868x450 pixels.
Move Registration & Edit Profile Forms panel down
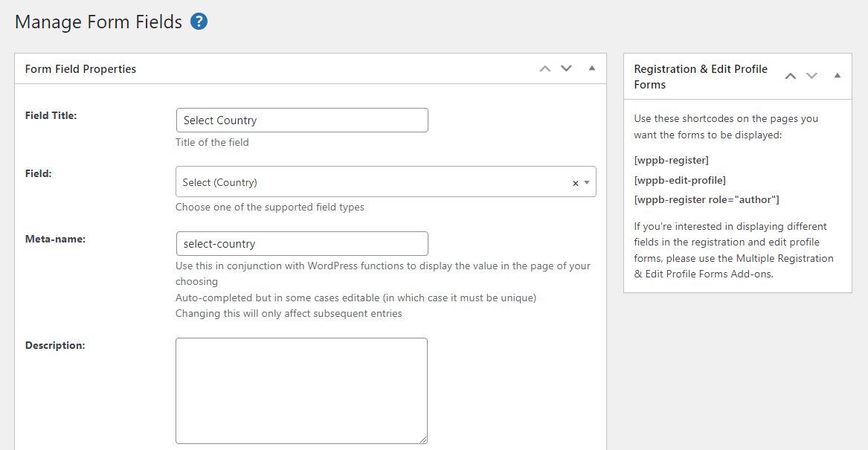[811, 76]
